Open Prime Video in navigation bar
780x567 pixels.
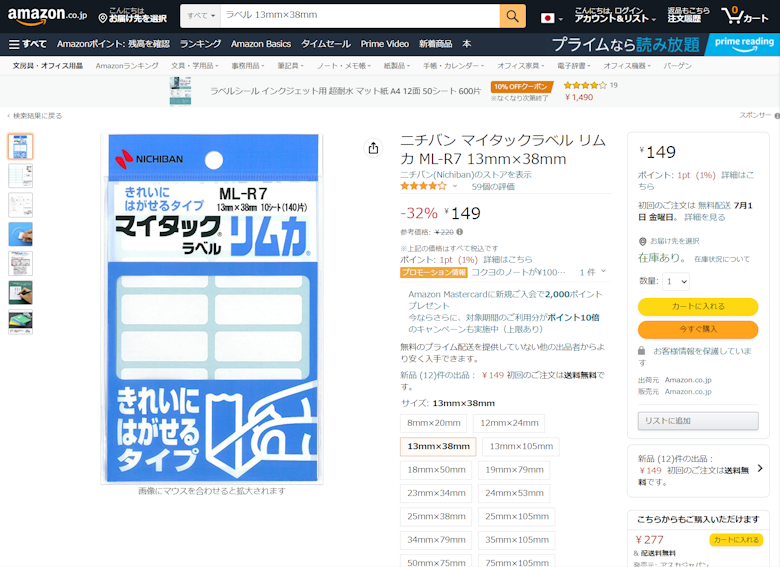click(385, 44)
